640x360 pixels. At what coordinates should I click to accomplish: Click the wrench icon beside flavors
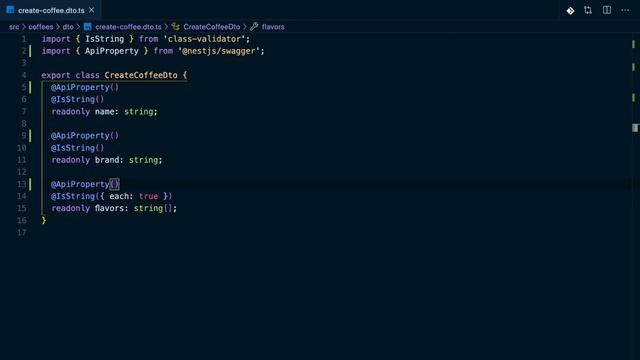point(254,27)
